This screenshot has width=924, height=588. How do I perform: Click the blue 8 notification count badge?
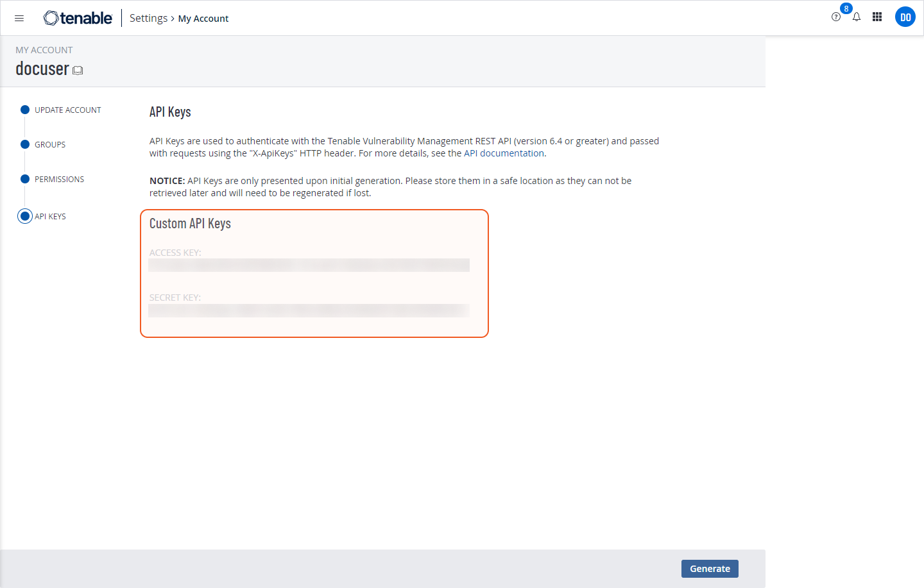(x=846, y=9)
